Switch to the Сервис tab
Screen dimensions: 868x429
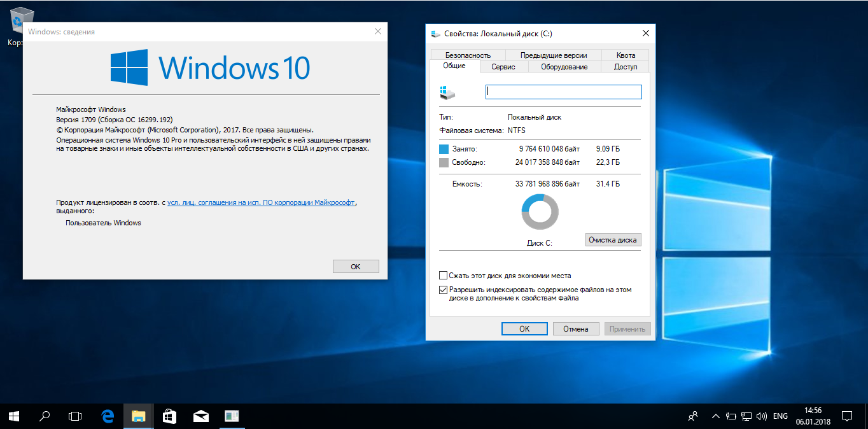[x=503, y=67]
